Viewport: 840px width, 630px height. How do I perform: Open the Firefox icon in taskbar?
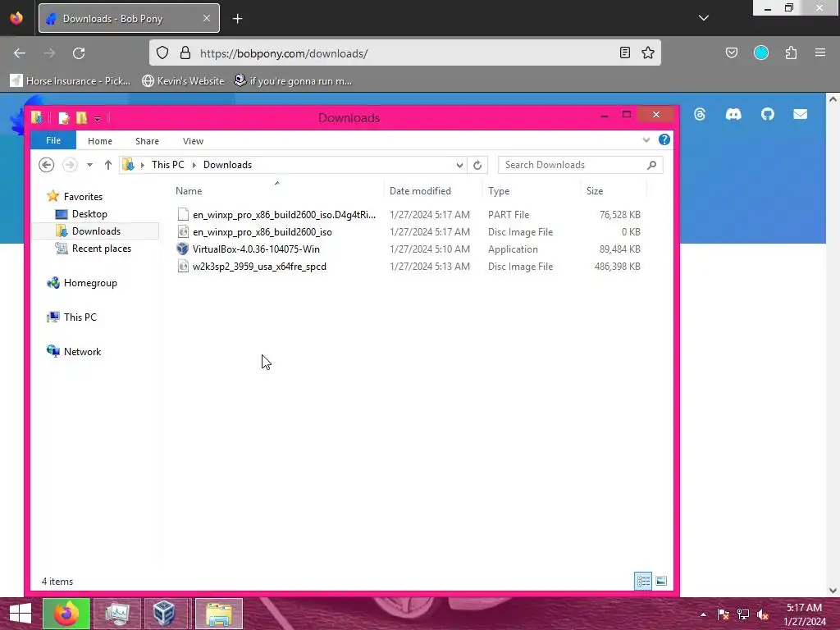[x=66, y=614]
